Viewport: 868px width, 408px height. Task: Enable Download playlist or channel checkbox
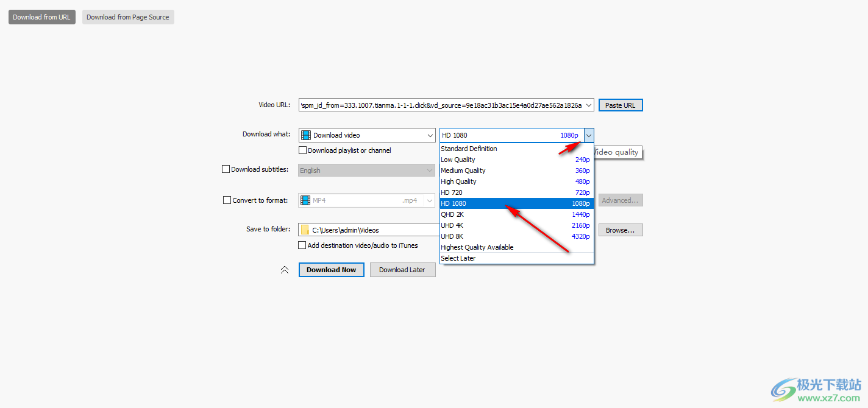[302, 150]
